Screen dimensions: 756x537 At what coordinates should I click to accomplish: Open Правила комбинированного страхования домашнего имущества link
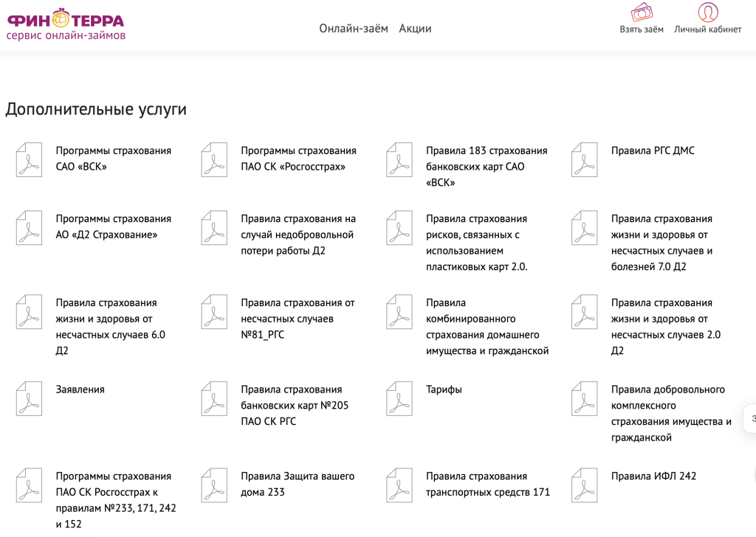coord(487,327)
